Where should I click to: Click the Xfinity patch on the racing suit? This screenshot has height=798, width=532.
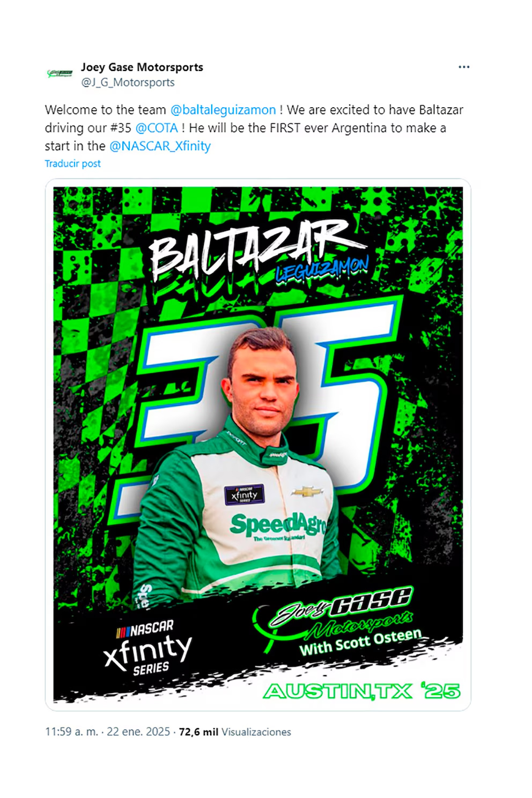coord(245,494)
